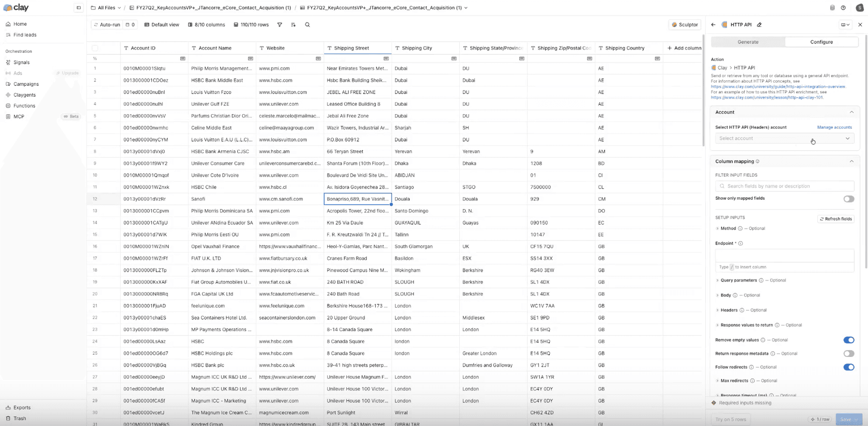Click info icon for Follow redirects
This screenshot has width=868, height=426.
[752, 367]
